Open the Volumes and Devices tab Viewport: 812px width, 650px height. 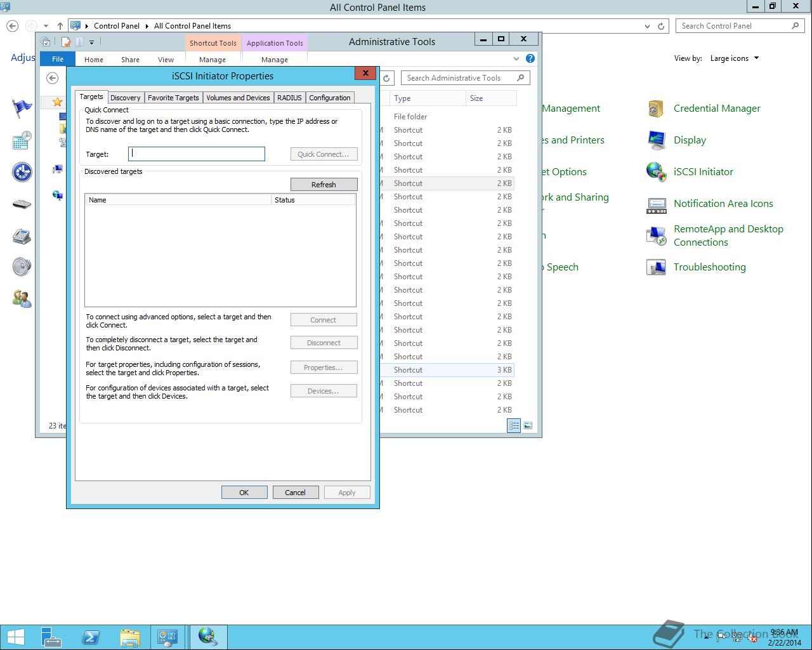(238, 98)
